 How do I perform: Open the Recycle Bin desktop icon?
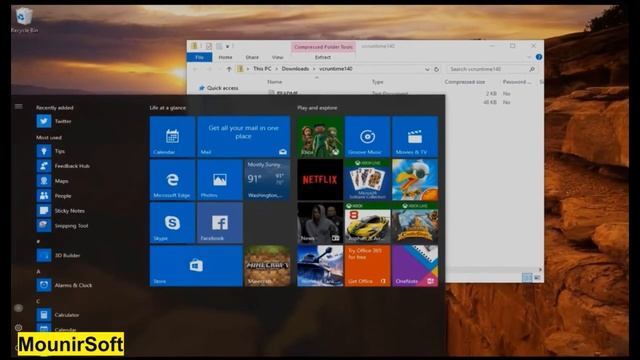click(24, 20)
